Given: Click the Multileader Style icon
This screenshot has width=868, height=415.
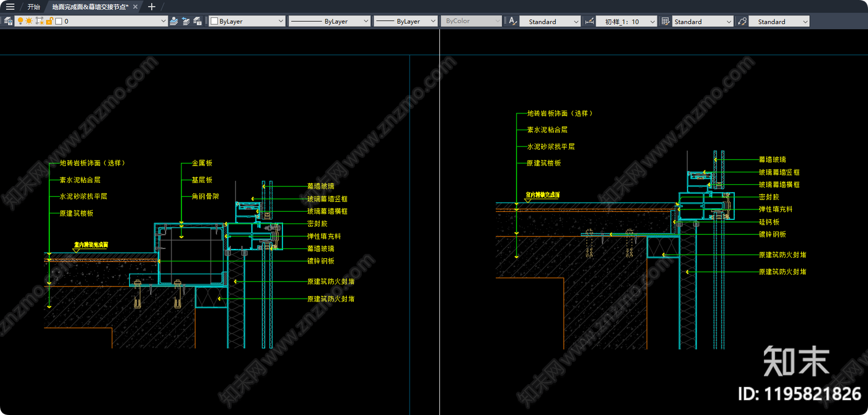Looking at the screenshot, I should (742, 21).
